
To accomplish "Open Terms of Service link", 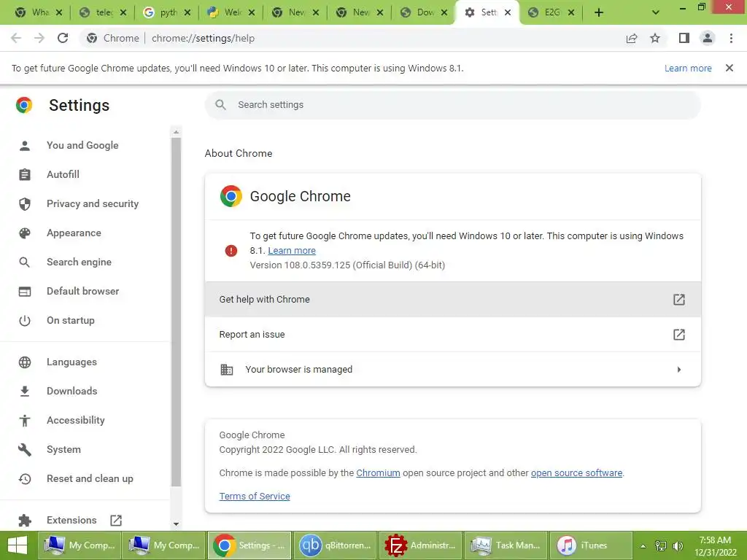I will click(255, 496).
